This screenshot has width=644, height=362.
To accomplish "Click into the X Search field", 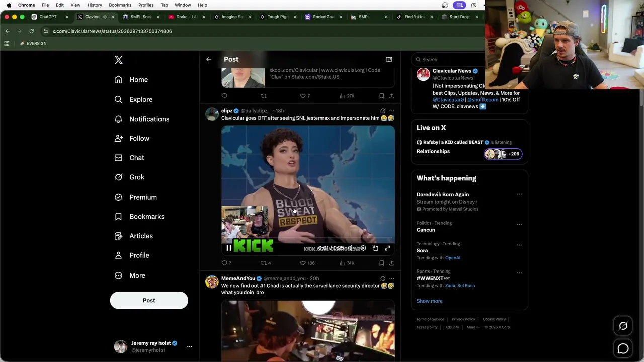I will 448,59.
